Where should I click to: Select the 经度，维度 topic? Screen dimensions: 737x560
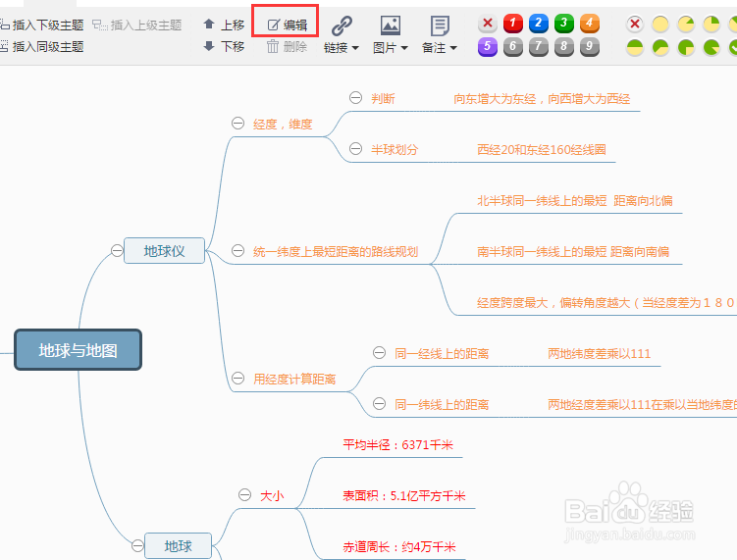coord(283,124)
